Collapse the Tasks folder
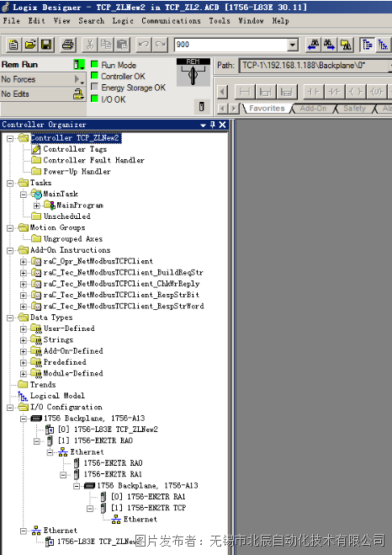 tap(10, 184)
